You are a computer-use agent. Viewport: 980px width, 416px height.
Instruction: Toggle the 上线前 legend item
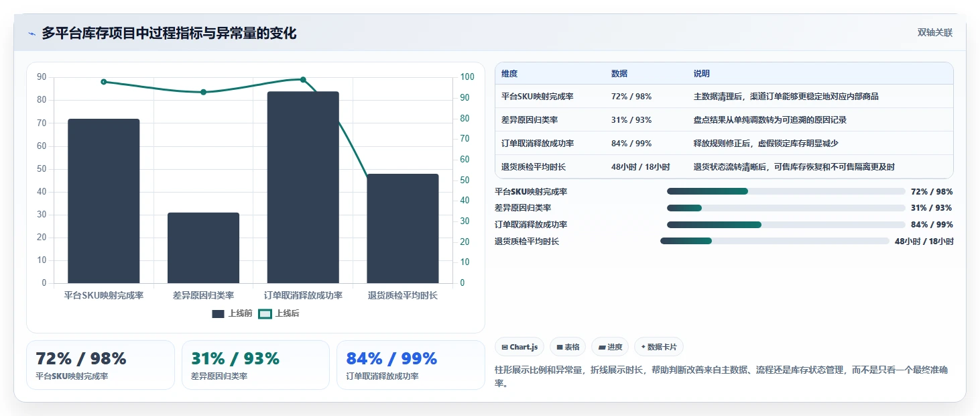[x=232, y=313]
